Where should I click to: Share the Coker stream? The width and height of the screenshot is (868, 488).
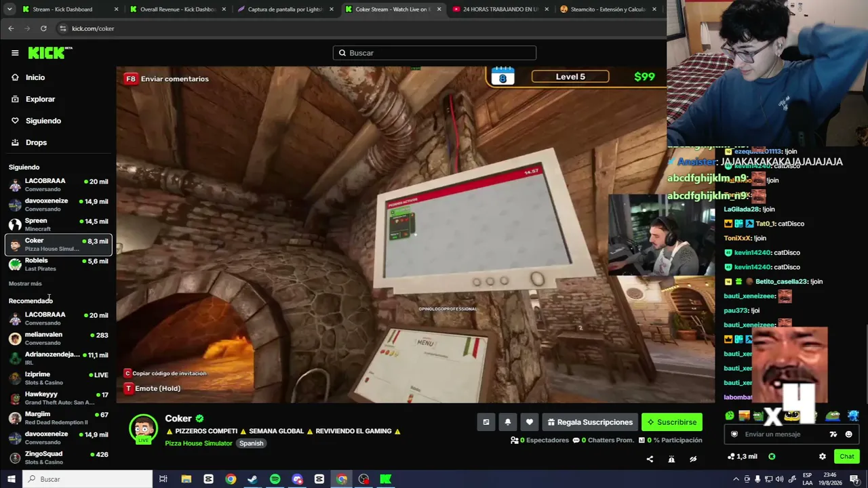[650, 459]
